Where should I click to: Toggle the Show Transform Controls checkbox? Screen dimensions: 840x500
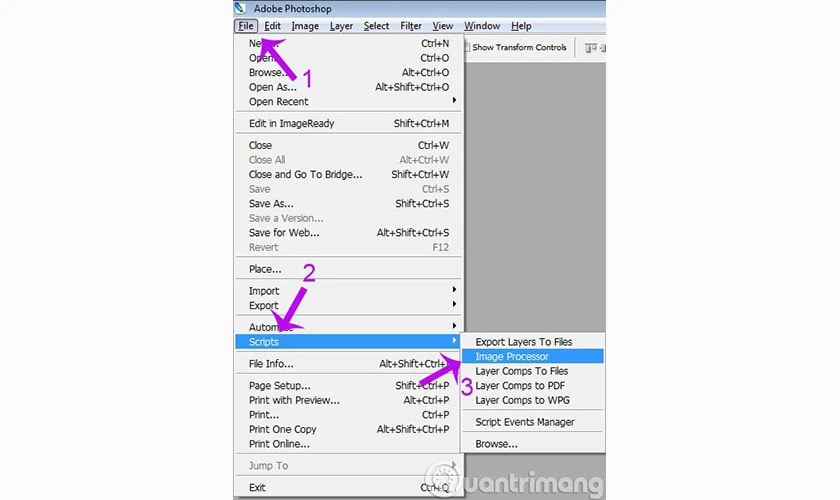click(467, 47)
